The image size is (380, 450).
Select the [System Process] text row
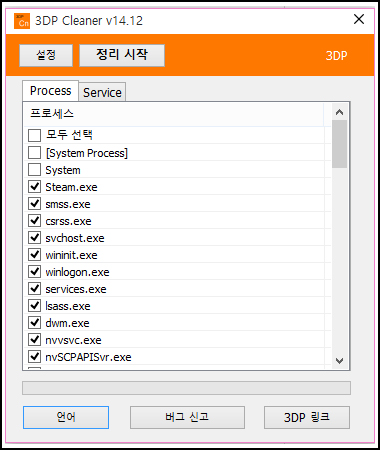pyautogui.click(x=87, y=153)
